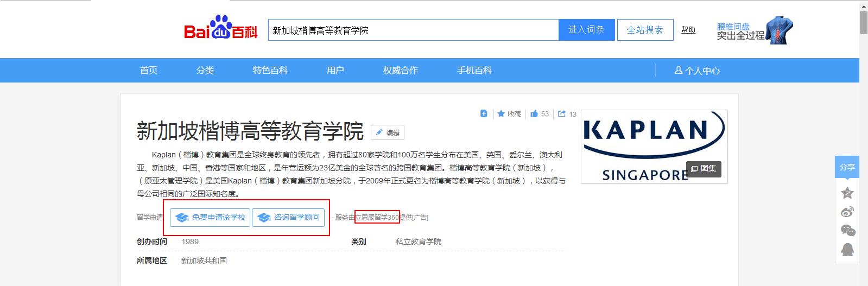Click the 收藏 star favorite button
This screenshot has width=868, height=286.
[509, 114]
